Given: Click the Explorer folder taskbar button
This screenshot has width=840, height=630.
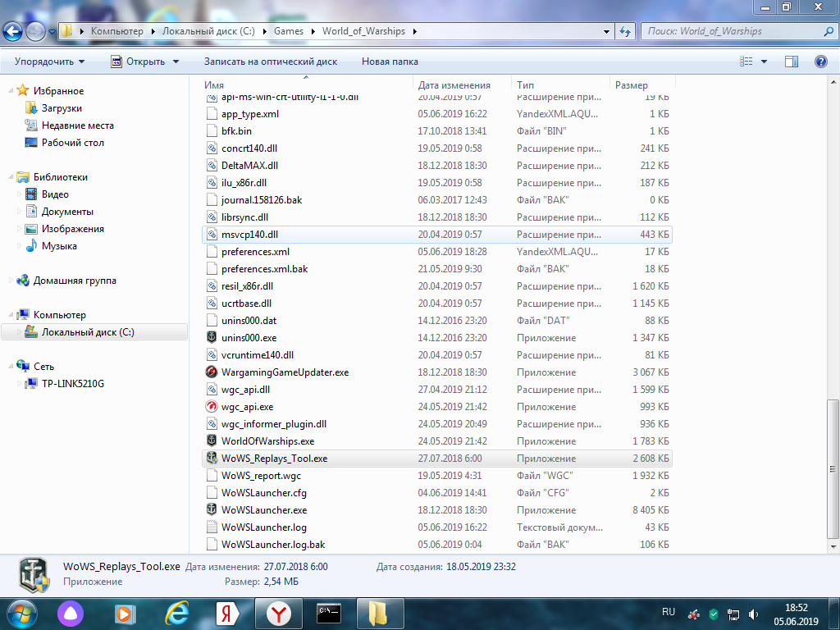Looking at the screenshot, I should (379, 614).
